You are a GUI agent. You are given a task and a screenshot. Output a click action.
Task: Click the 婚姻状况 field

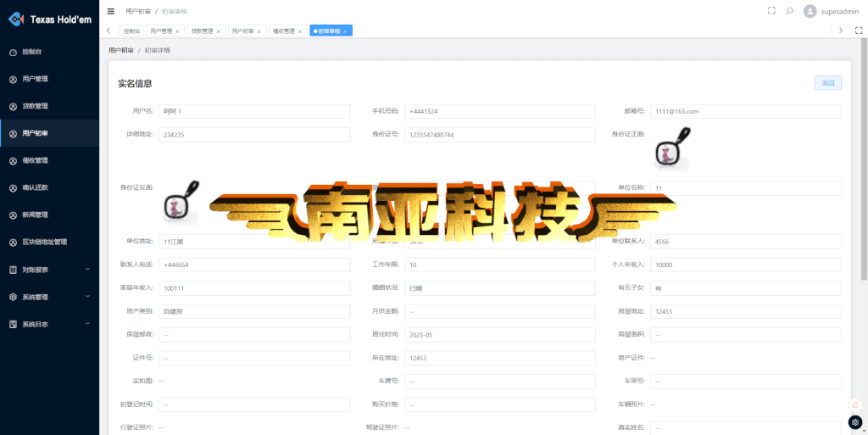pos(500,288)
